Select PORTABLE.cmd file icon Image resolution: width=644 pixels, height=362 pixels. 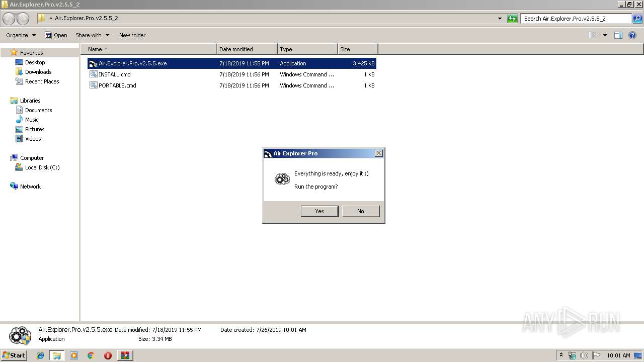tap(93, 85)
